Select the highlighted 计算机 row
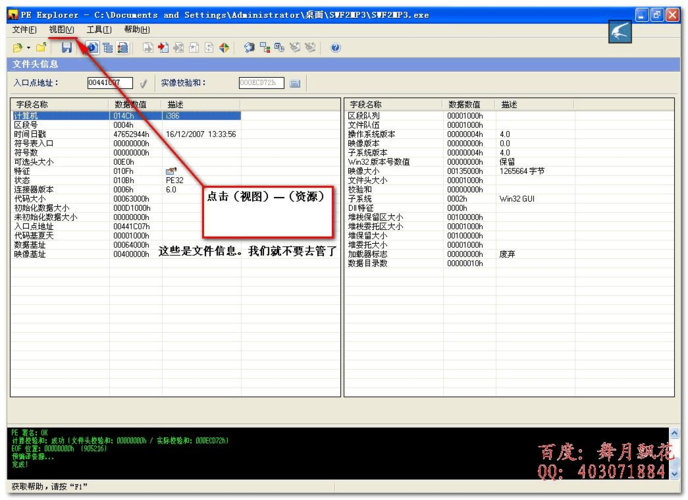The height and width of the screenshot is (500, 688). [x=126, y=116]
